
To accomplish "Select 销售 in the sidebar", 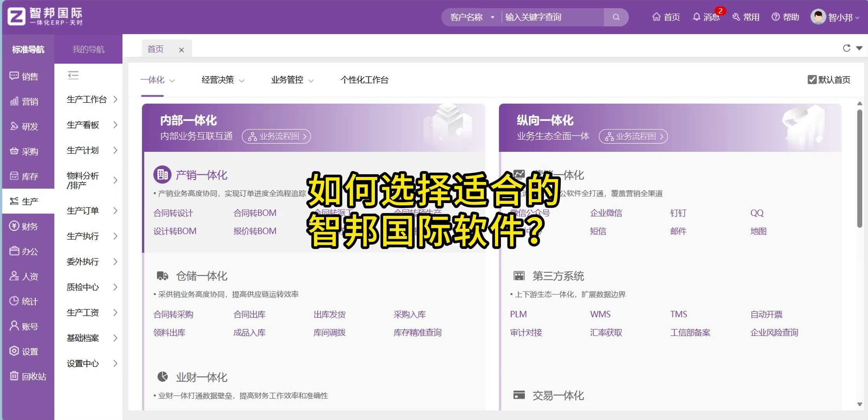I will click(28, 76).
